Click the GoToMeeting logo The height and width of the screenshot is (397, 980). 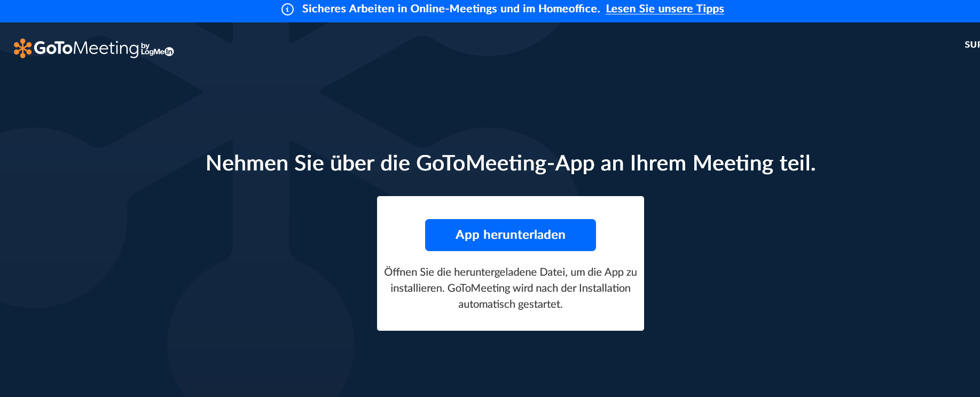point(93,49)
